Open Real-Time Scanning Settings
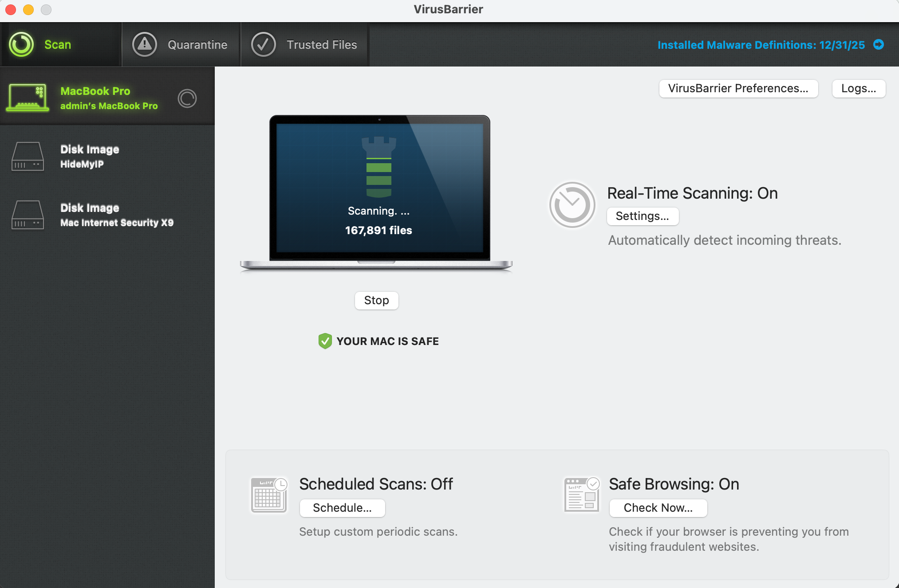The height and width of the screenshot is (588, 899). (643, 216)
